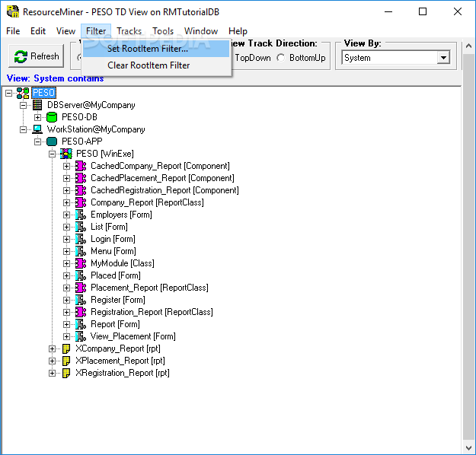
Task: Choose Clear RootItem Filter menu entry
Action: pos(156,65)
